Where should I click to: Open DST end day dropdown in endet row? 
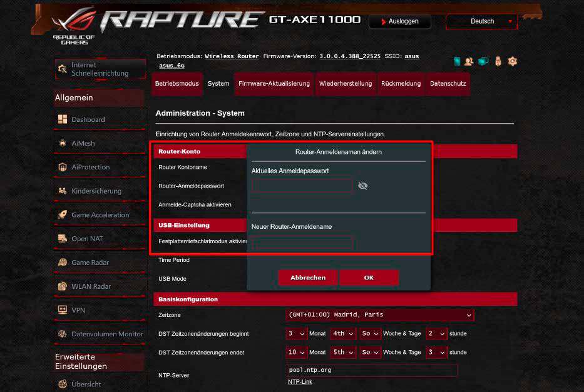(370, 352)
